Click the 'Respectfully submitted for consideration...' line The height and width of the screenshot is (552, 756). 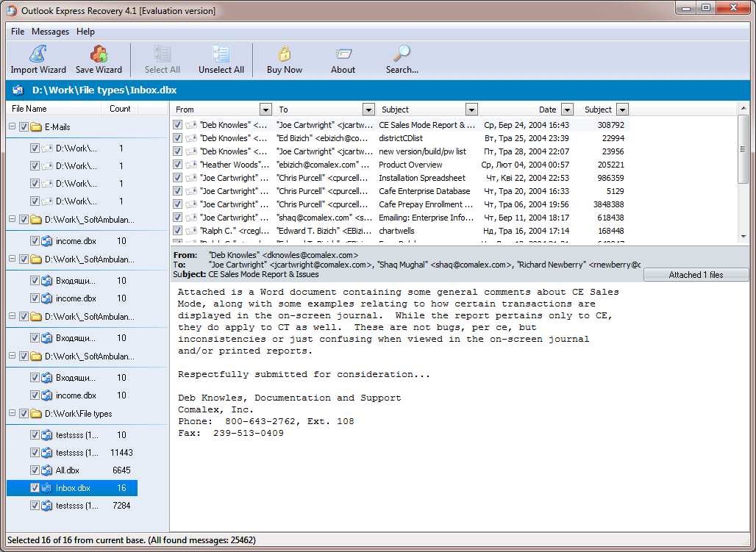pyautogui.click(x=304, y=375)
